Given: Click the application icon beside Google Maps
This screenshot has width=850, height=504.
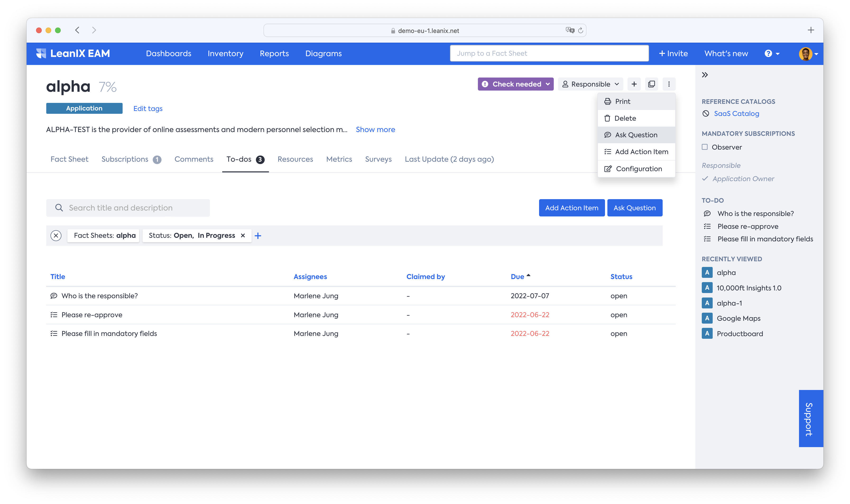Looking at the screenshot, I should coord(707,318).
